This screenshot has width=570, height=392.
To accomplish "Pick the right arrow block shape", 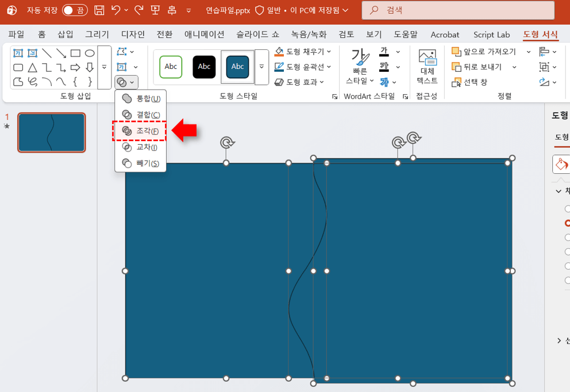I will [75, 68].
